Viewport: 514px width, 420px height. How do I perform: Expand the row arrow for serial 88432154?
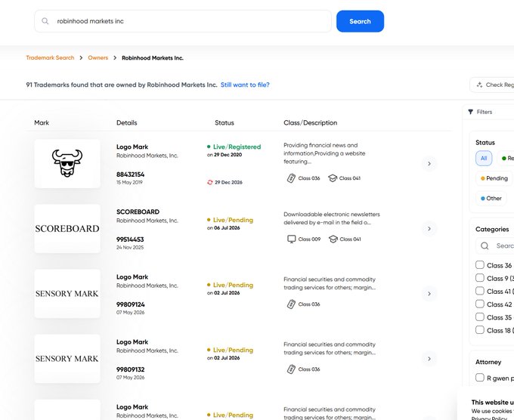[429, 163]
